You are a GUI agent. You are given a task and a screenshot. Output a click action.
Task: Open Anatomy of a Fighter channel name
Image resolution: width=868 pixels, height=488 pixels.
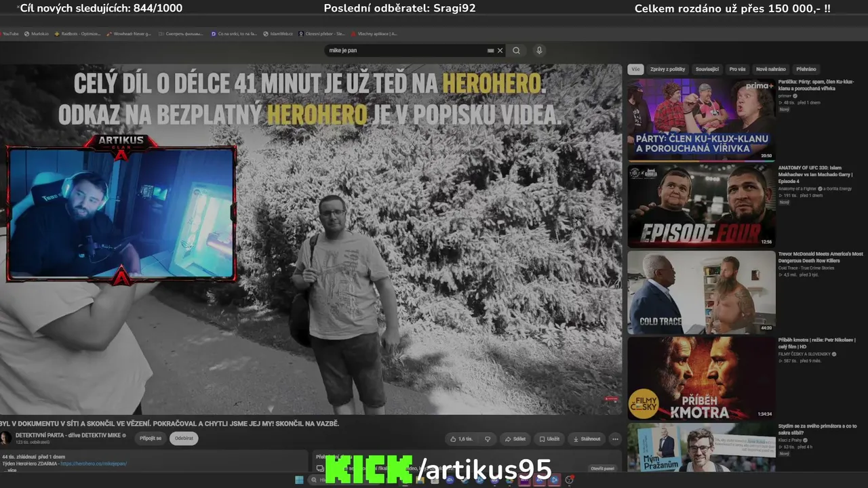coord(797,188)
